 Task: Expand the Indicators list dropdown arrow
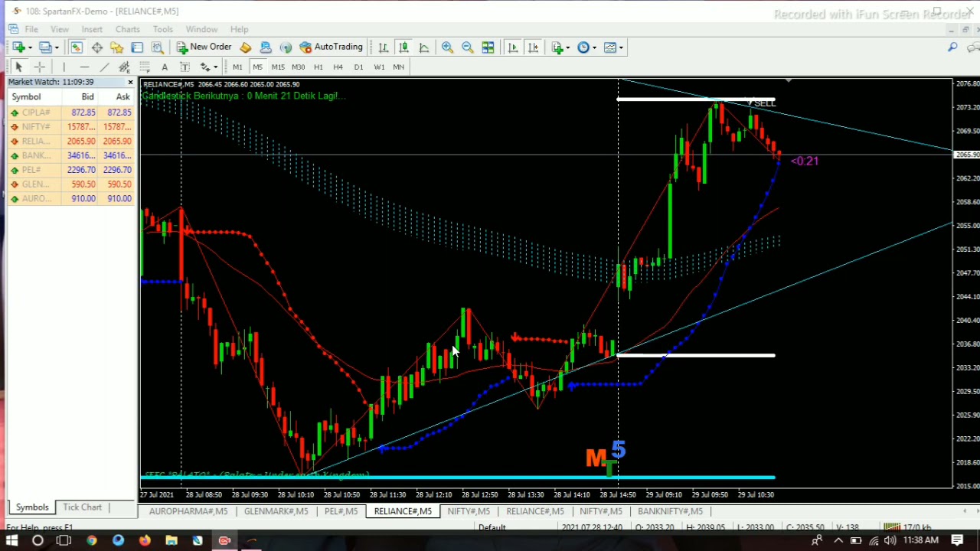pos(567,47)
